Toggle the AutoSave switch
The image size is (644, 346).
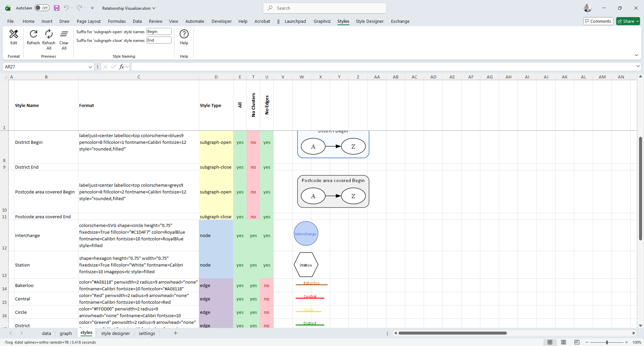tap(42, 8)
